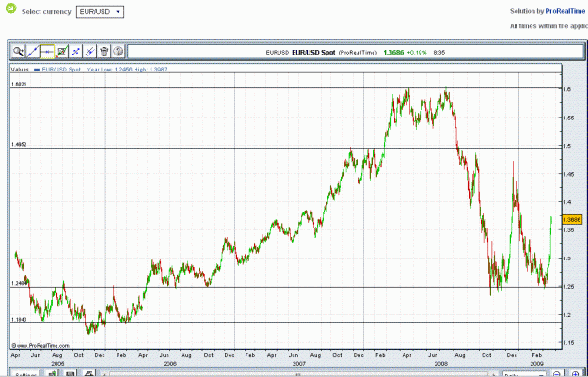This screenshot has height=377, width=588.
Task: Select the draw trend line tool
Action: click(33, 52)
